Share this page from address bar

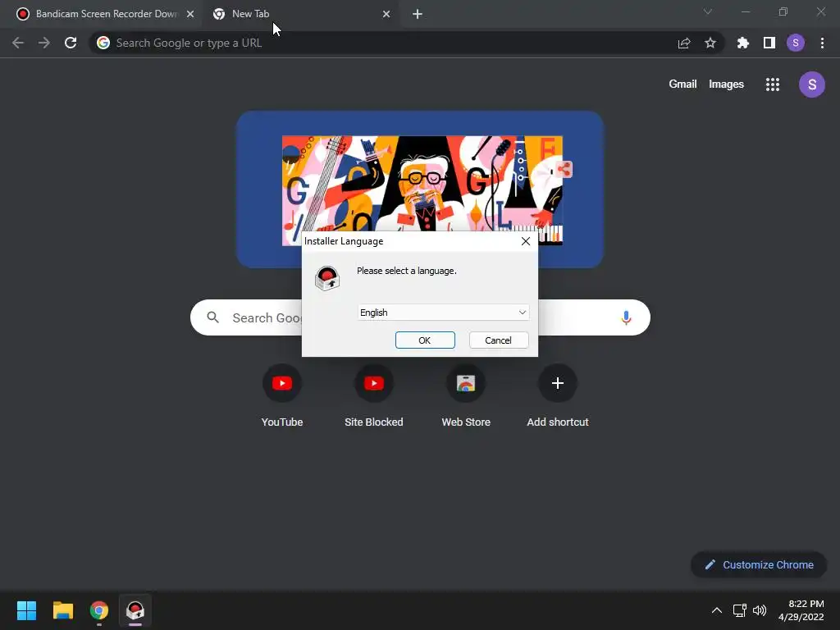tap(684, 43)
